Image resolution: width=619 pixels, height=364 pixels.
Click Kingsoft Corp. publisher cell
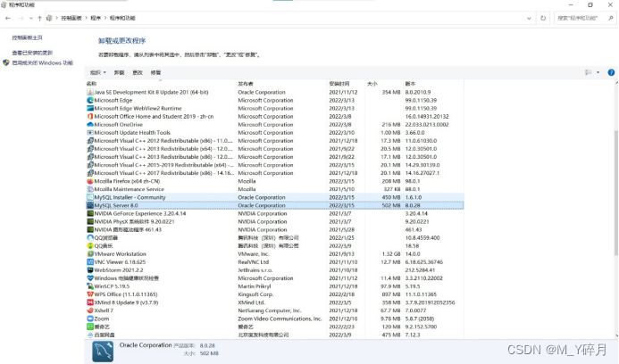pos(255,294)
